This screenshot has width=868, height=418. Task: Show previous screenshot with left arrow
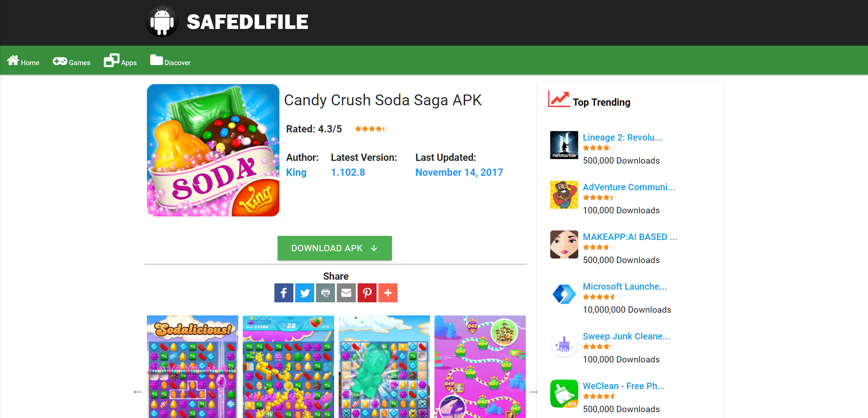click(138, 392)
